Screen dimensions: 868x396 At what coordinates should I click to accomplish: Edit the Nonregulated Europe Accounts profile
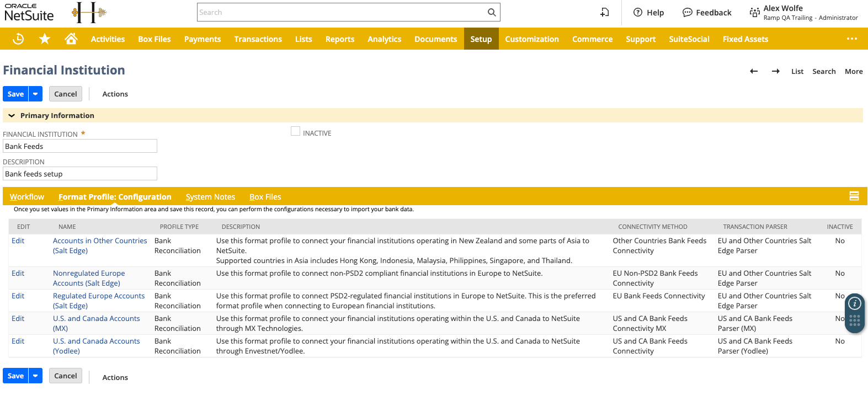coord(18,273)
